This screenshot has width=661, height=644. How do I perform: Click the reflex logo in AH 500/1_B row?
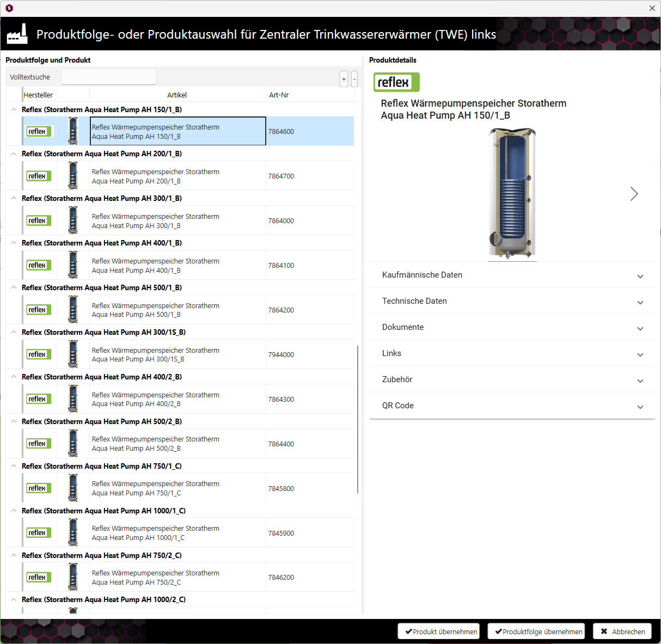pyautogui.click(x=39, y=310)
